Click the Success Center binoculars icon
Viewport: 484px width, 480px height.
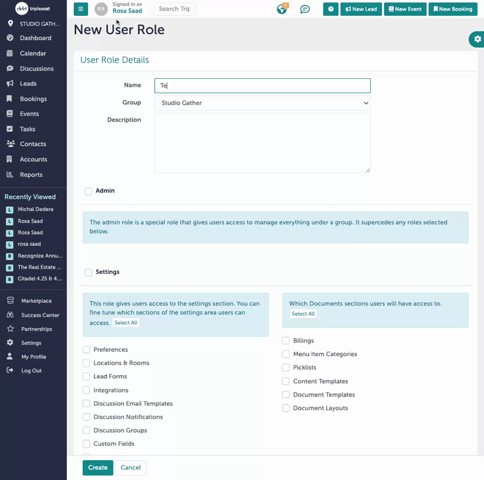click(10, 315)
